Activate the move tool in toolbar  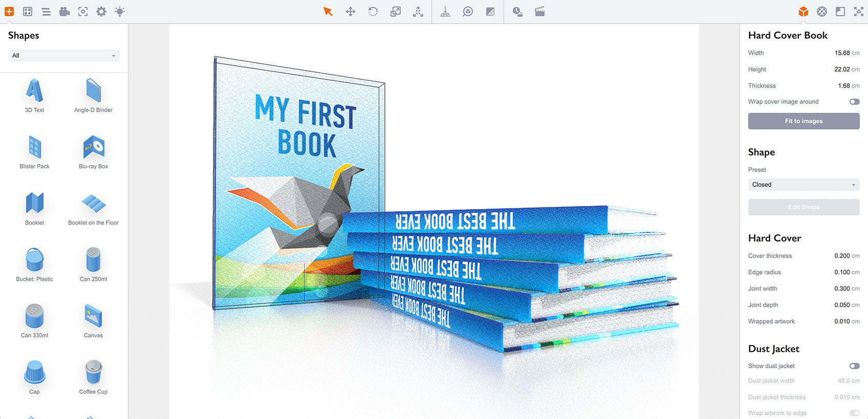[351, 11]
